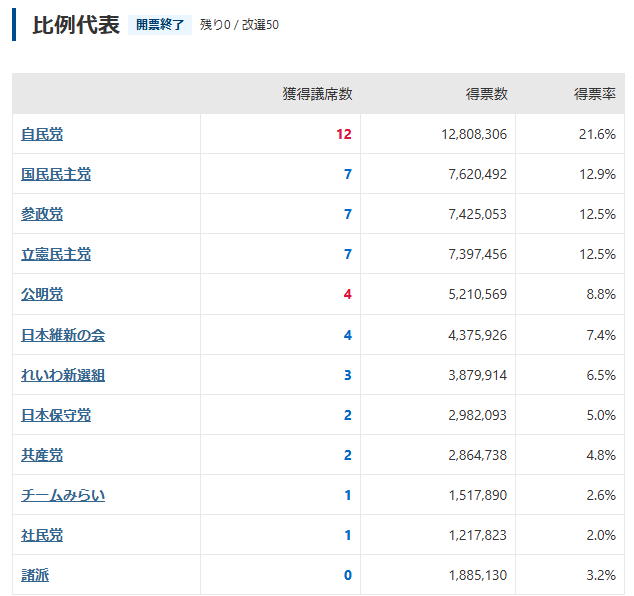
Task: Click the 共産党 party link
Action: (42, 455)
